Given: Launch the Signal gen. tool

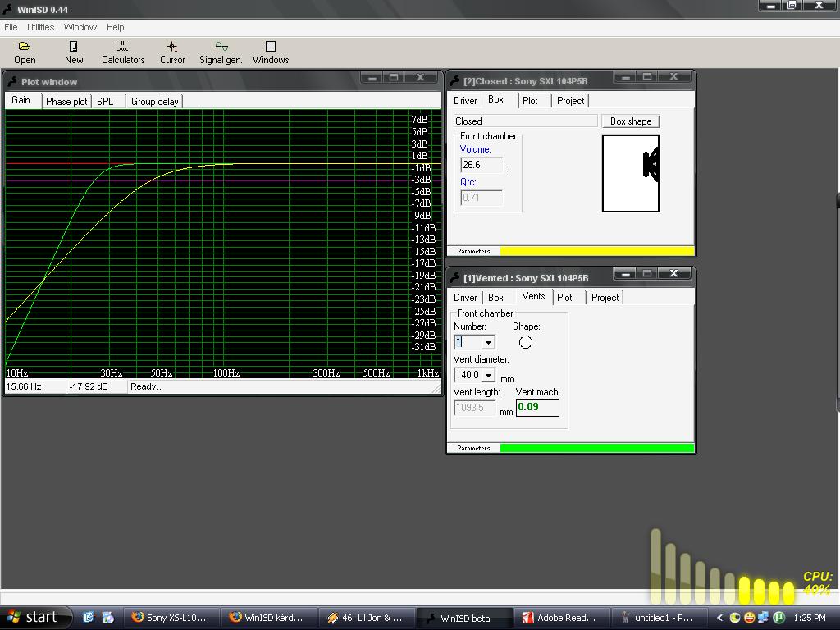Looking at the screenshot, I should coord(221,48).
